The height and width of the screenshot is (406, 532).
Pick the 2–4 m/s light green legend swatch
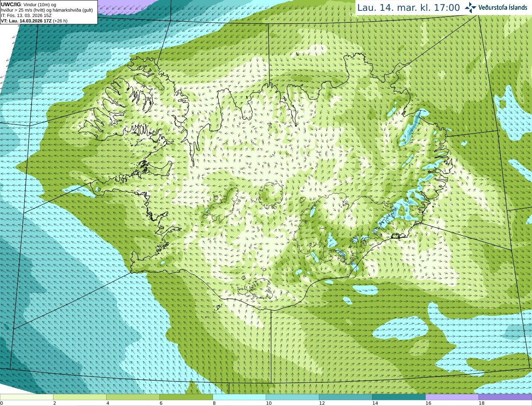pos(80,397)
